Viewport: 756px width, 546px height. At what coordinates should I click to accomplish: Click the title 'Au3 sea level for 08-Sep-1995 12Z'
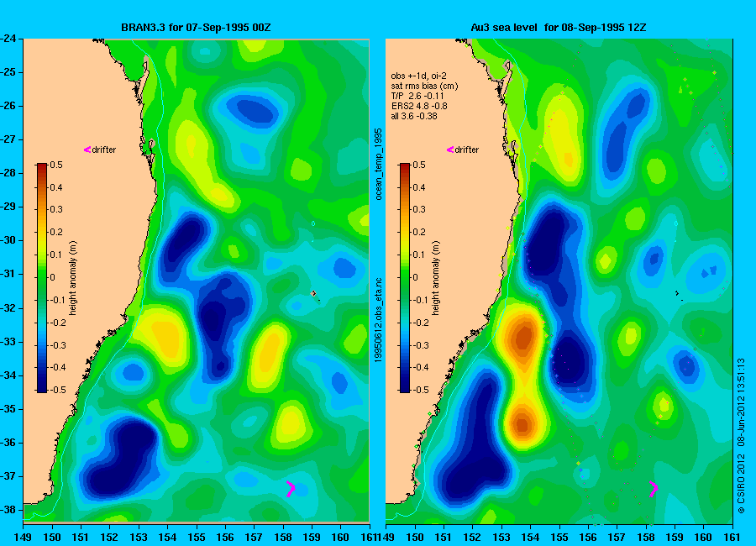(559, 28)
